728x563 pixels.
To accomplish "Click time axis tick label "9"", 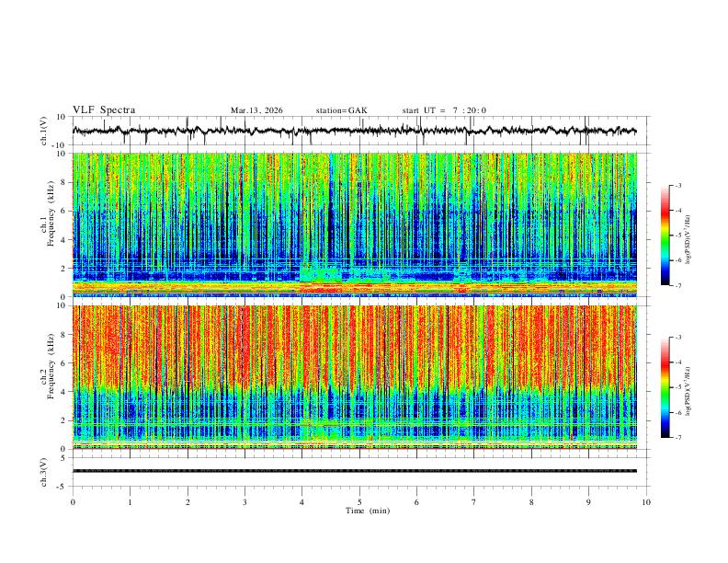I will click(x=588, y=502).
